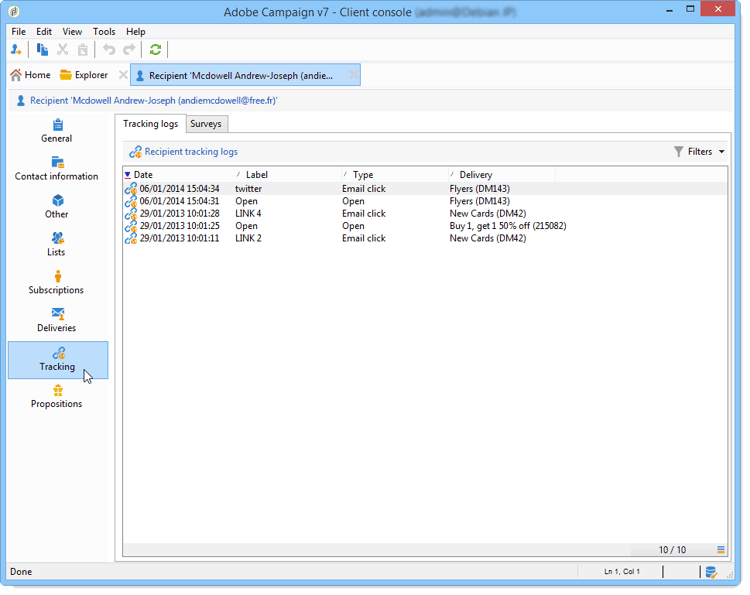Select the 06/01/2014 15:04:31 log row
This screenshot has width=750, height=595.
pos(425,201)
